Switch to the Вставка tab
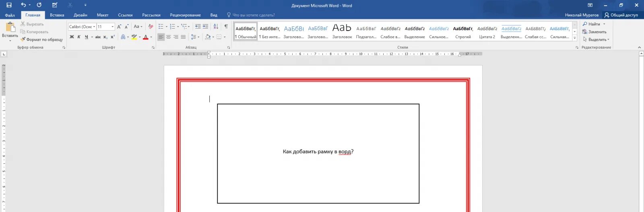Screen dimensions: 644x212 coord(57,15)
